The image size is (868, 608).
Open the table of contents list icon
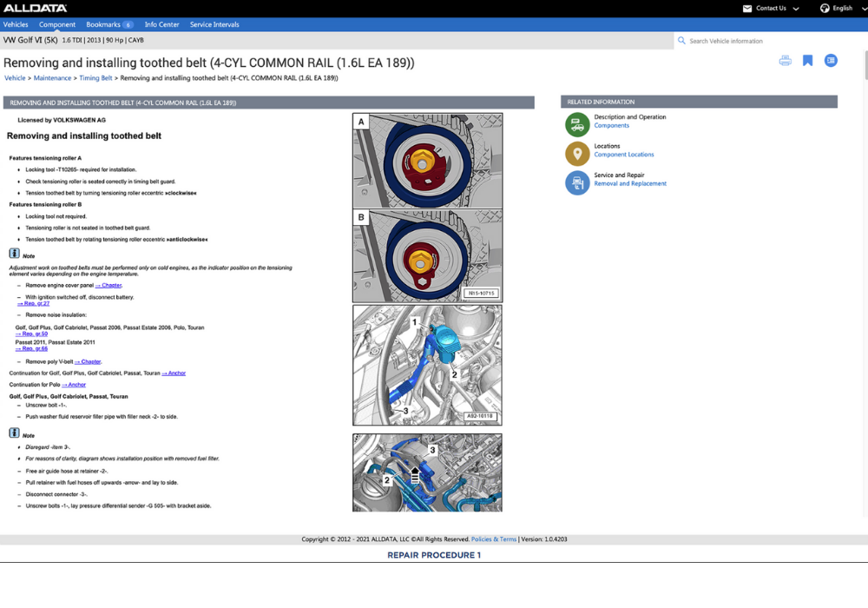tap(831, 60)
